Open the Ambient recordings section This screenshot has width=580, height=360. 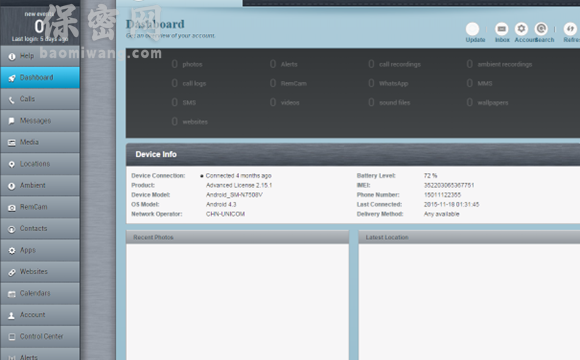pyautogui.click(x=40, y=185)
